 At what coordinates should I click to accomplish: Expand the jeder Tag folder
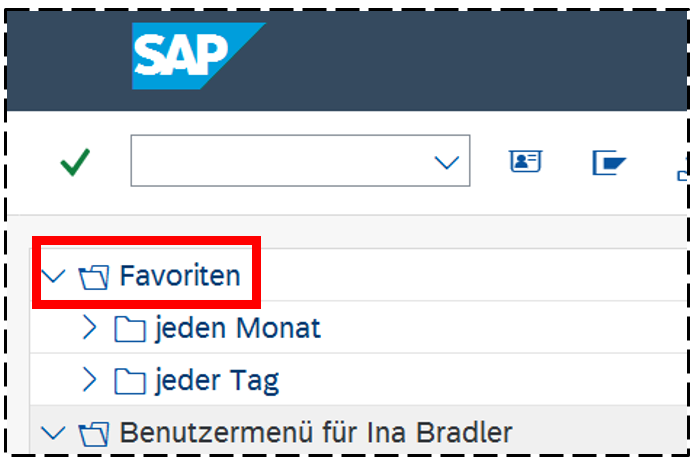click(90, 380)
